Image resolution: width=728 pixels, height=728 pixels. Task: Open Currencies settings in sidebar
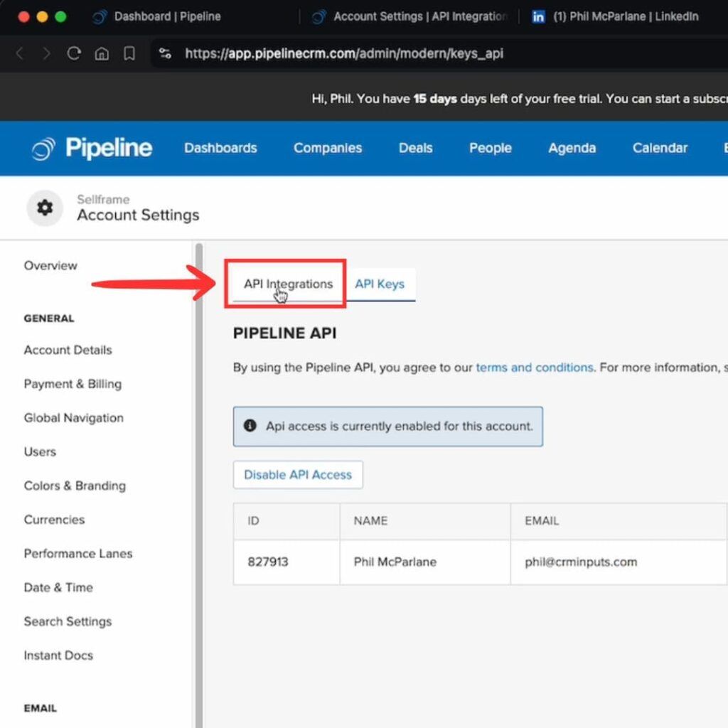click(x=54, y=520)
